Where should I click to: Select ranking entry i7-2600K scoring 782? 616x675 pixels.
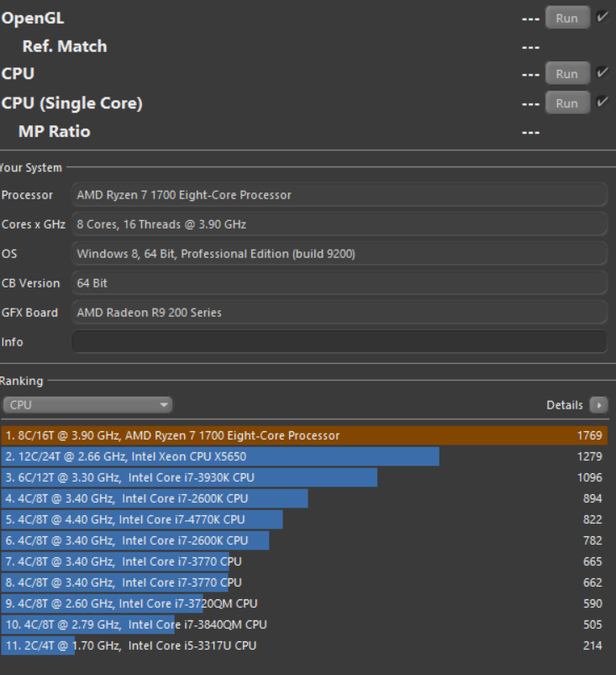coord(304,541)
